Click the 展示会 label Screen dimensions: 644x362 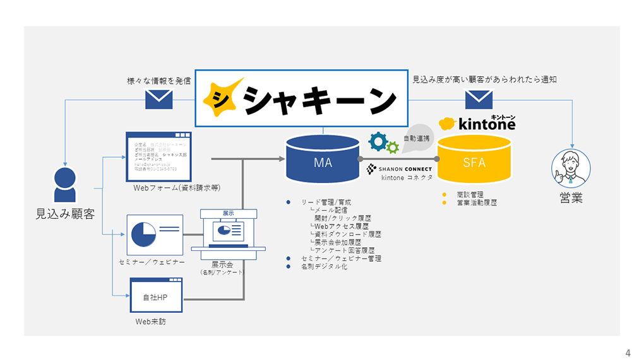click(222, 265)
